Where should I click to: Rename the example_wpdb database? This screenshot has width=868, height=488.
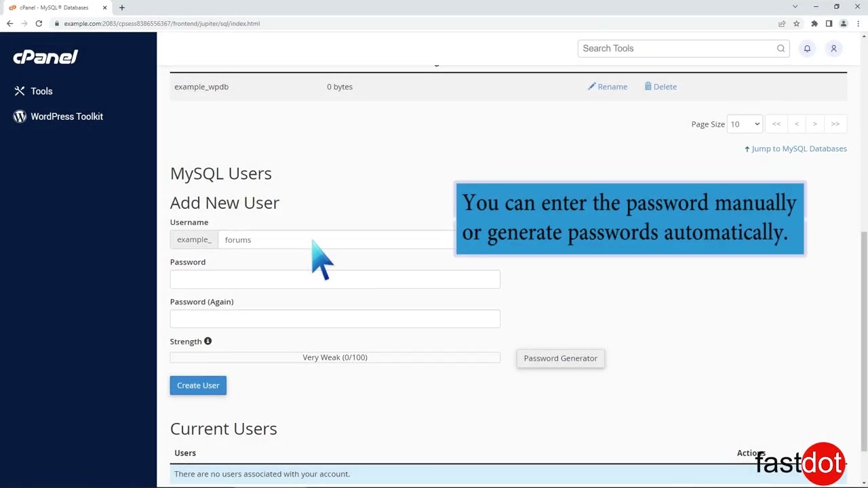[x=608, y=87]
